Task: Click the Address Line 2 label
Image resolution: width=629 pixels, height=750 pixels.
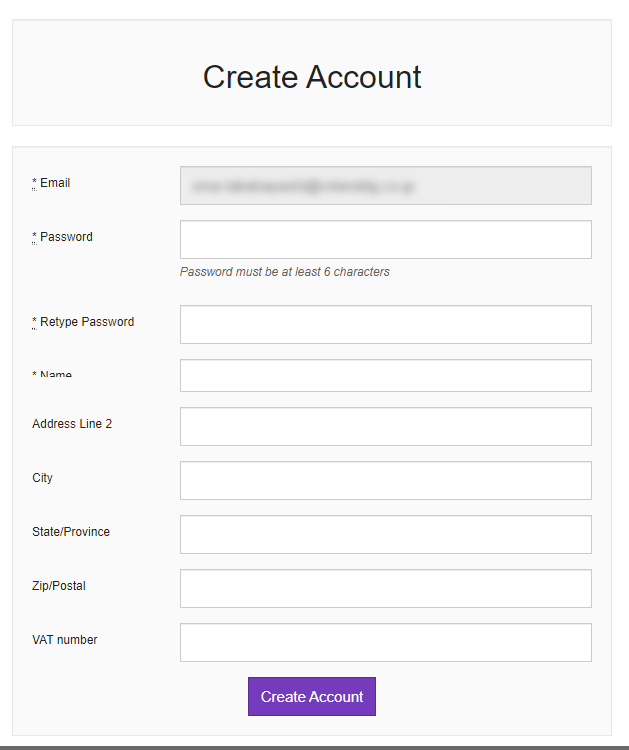Action: 72,424
